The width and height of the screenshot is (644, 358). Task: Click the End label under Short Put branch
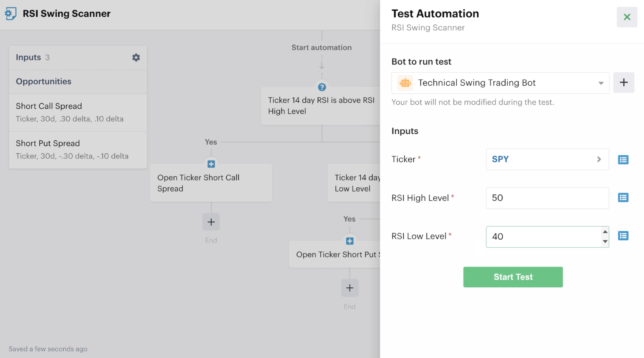coord(350,307)
